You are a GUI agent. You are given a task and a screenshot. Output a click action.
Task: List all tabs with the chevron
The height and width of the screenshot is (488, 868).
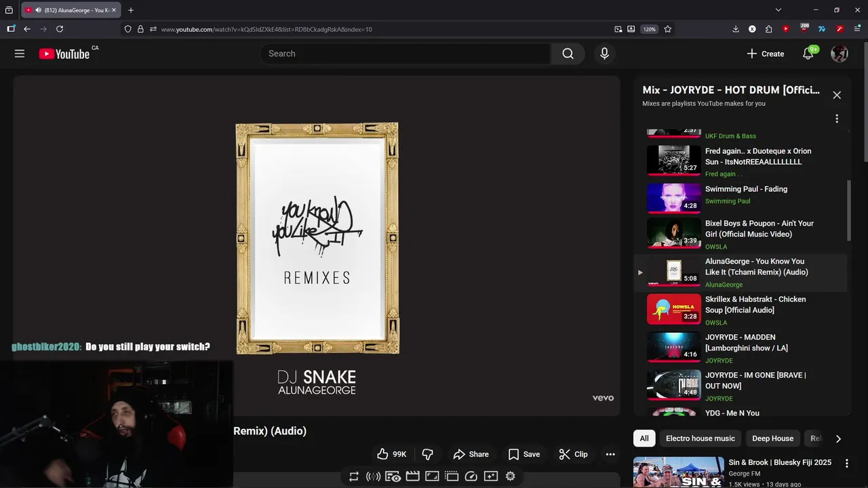(x=778, y=10)
